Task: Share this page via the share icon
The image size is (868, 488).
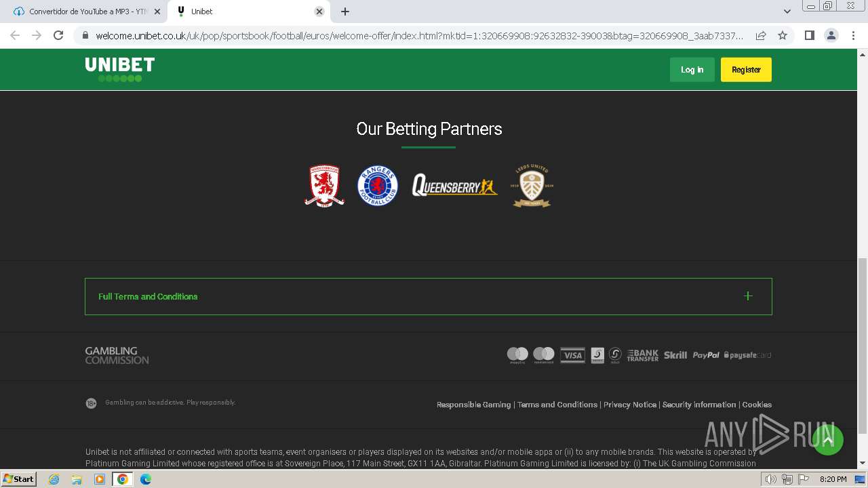Action: [x=761, y=35]
